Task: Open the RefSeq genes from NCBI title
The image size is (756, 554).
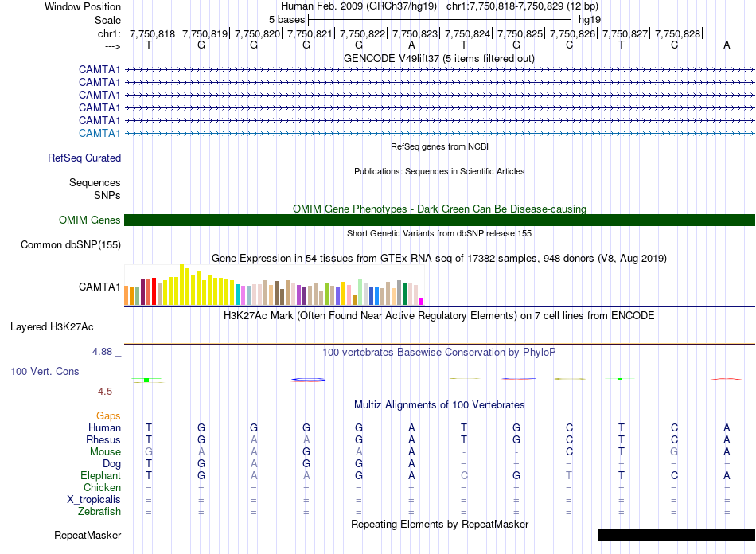Action: (x=439, y=146)
